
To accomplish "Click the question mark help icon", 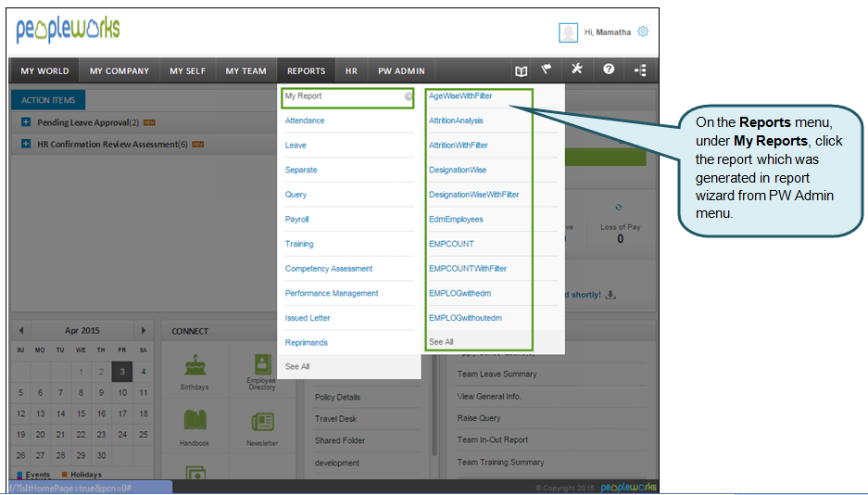I will tap(609, 70).
